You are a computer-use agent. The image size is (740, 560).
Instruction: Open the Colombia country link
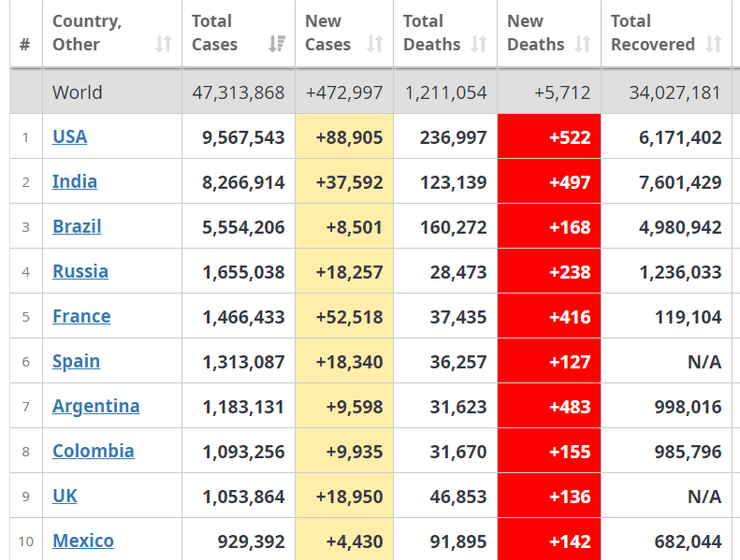click(93, 451)
